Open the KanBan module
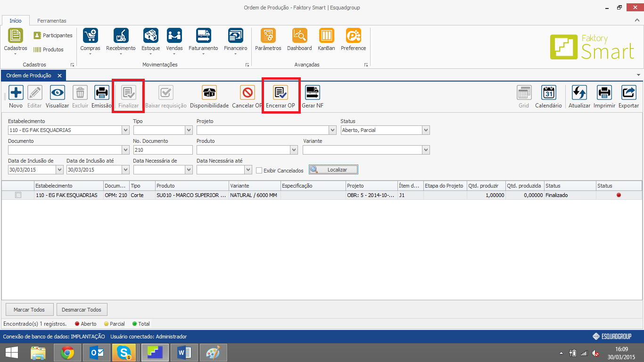Screen dimensions: 644x362 [326, 36]
